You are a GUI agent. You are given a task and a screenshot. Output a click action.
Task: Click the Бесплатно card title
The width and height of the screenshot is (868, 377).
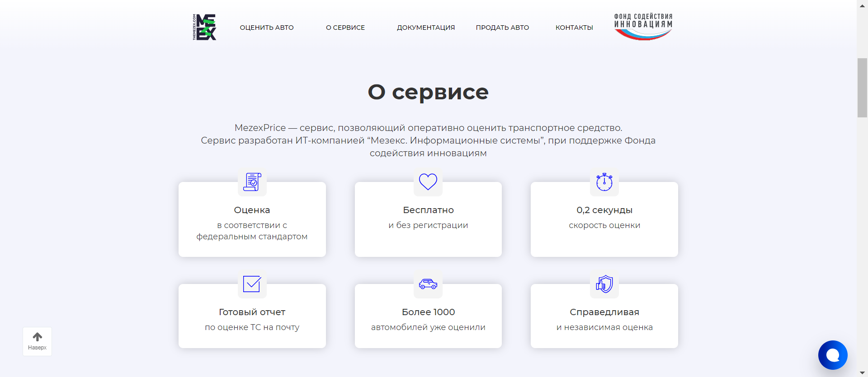(x=428, y=210)
